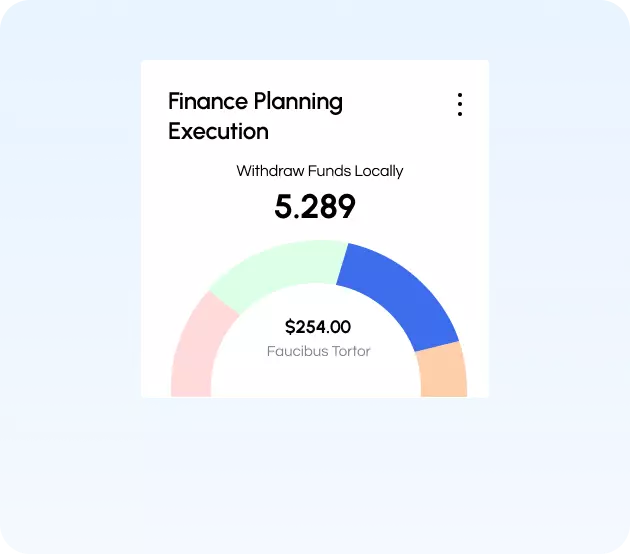Click the $254.00 amount in the gauge

[x=318, y=326]
